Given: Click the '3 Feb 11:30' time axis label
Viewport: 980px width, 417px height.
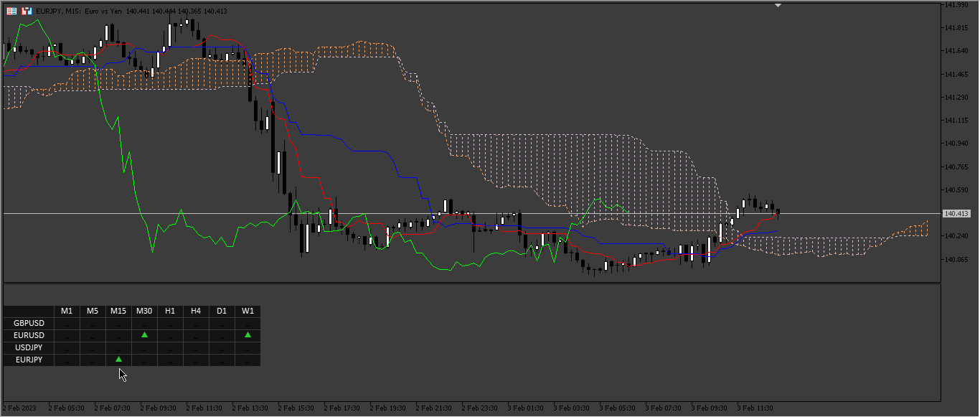Looking at the screenshot, I should point(755,408).
